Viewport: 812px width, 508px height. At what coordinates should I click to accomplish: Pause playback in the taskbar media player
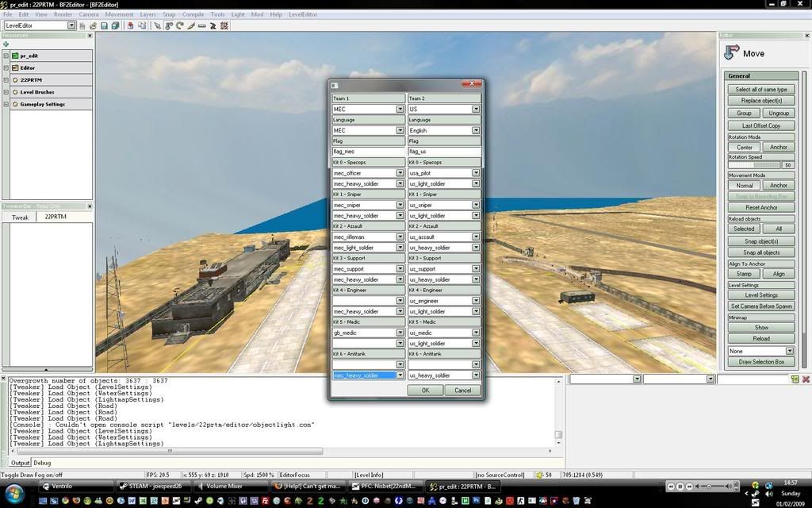680,486
